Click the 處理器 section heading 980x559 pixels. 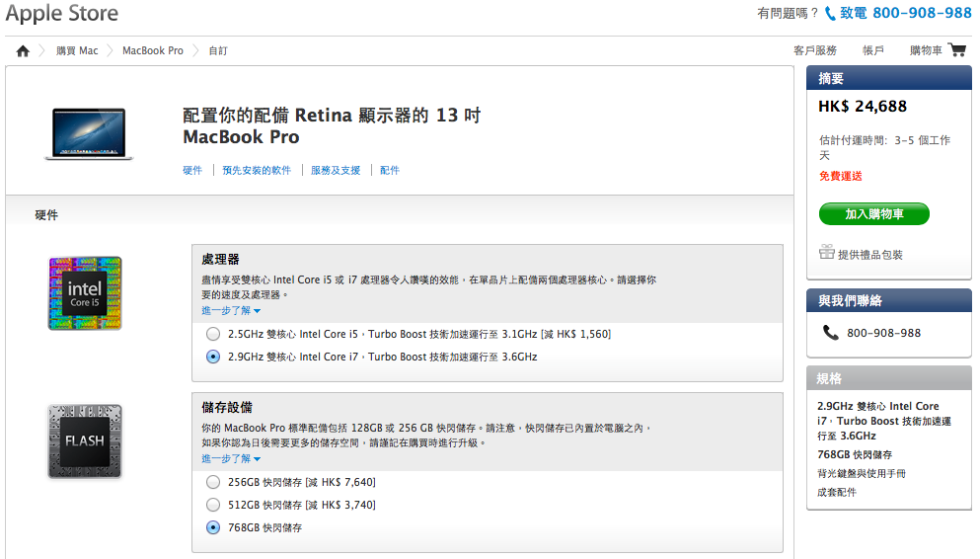(221, 260)
